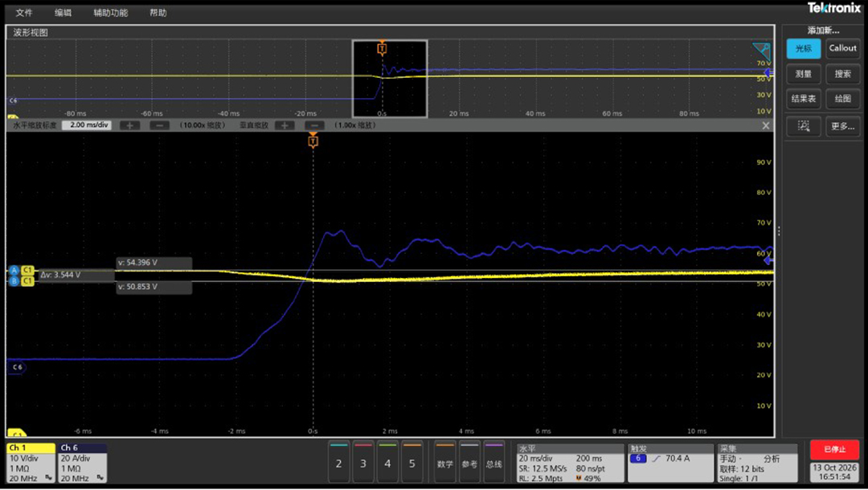This screenshot has height=490, width=868.
Task: Click the trigger T marker in overview
Action: [382, 49]
